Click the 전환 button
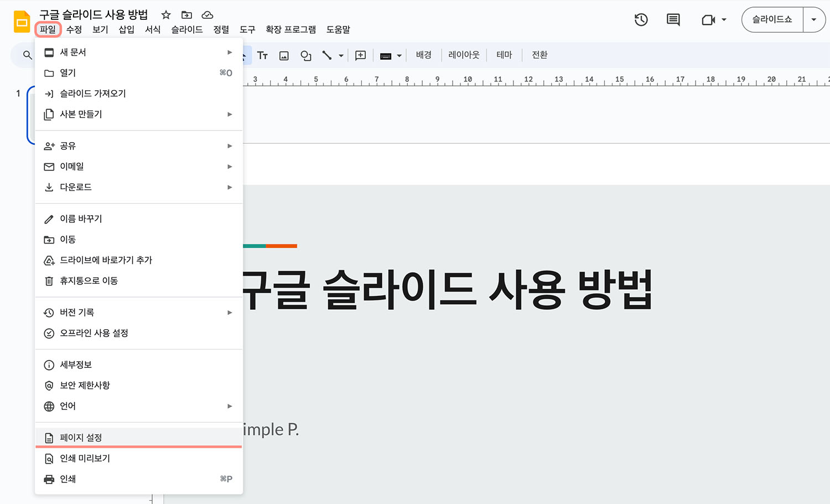The height and width of the screenshot is (504, 830). [539, 55]
